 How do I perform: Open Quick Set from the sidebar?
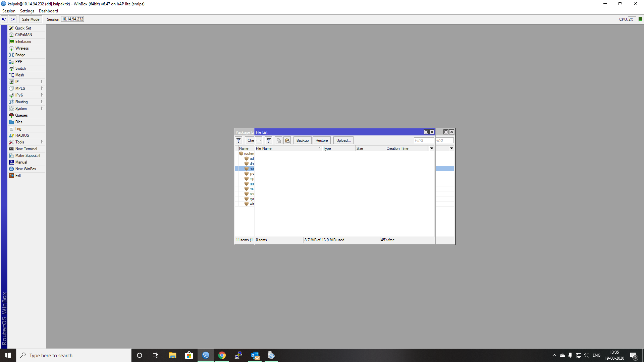point(23,28)
